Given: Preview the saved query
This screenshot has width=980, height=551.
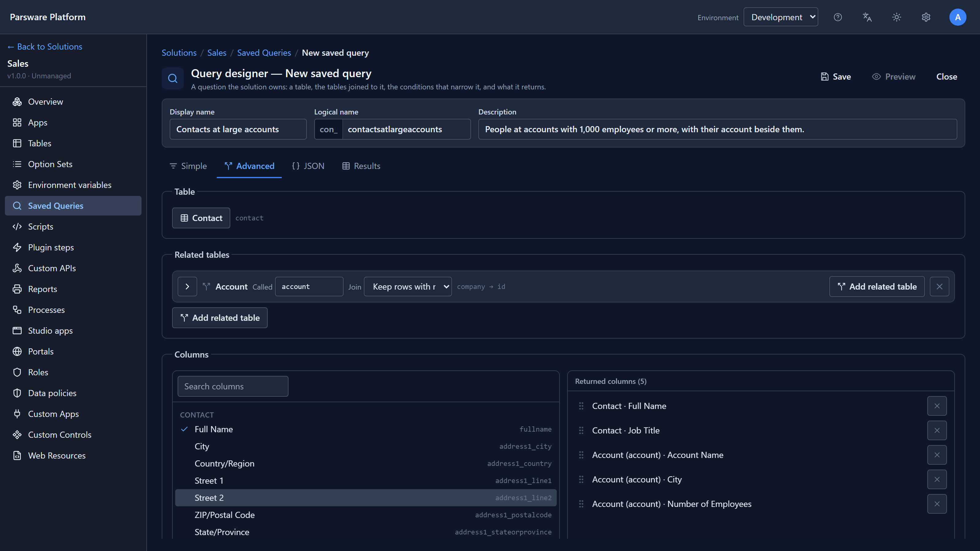Looking at the screenshot, I should tap(894, 77).
